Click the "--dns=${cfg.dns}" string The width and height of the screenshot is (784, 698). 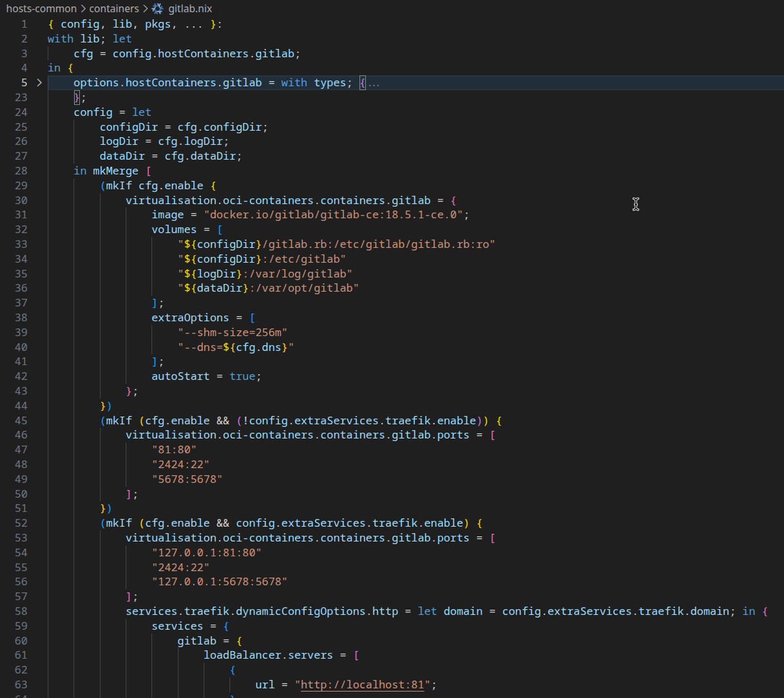(x=236, y=347)
